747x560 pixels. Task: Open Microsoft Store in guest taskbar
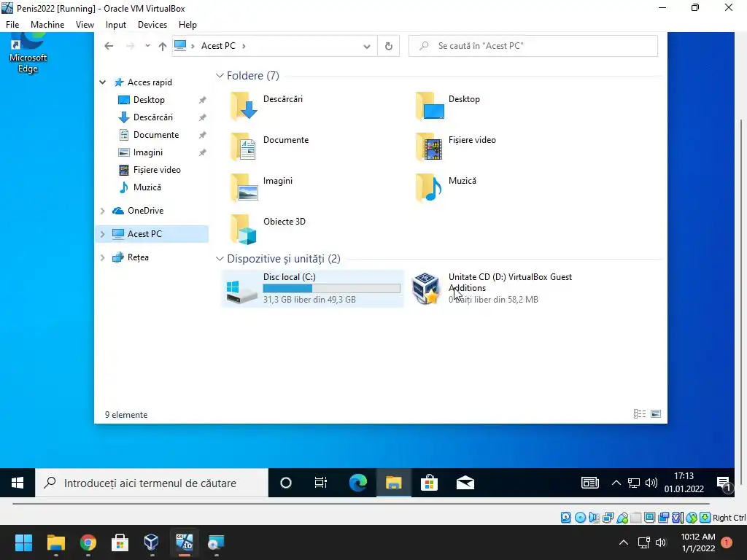point(429,483)
